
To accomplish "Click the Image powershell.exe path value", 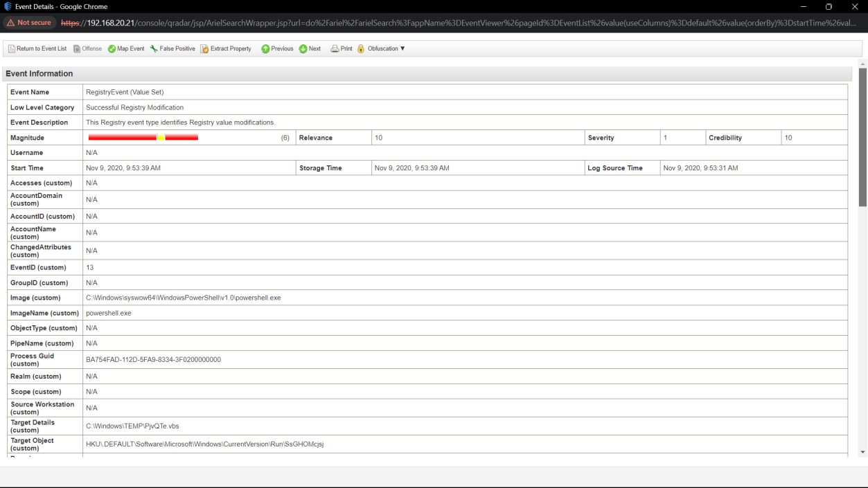I will tap(184, 298).
